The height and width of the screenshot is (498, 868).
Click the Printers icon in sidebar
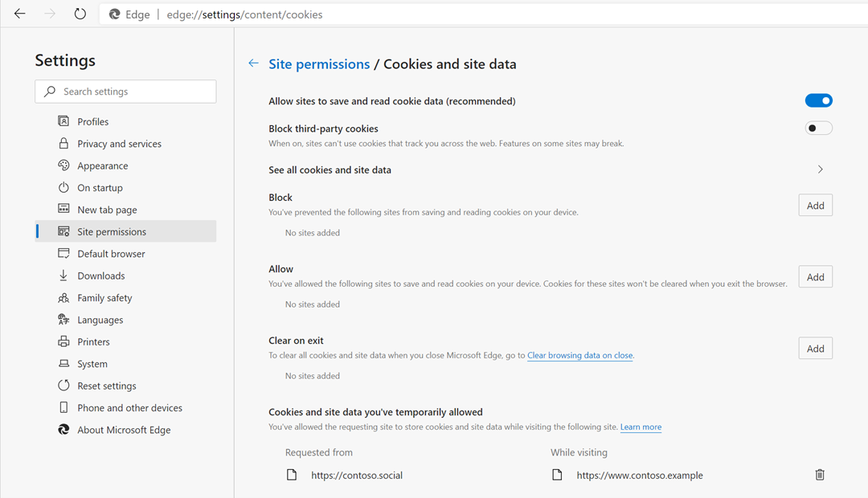click(x=63, y=341)
